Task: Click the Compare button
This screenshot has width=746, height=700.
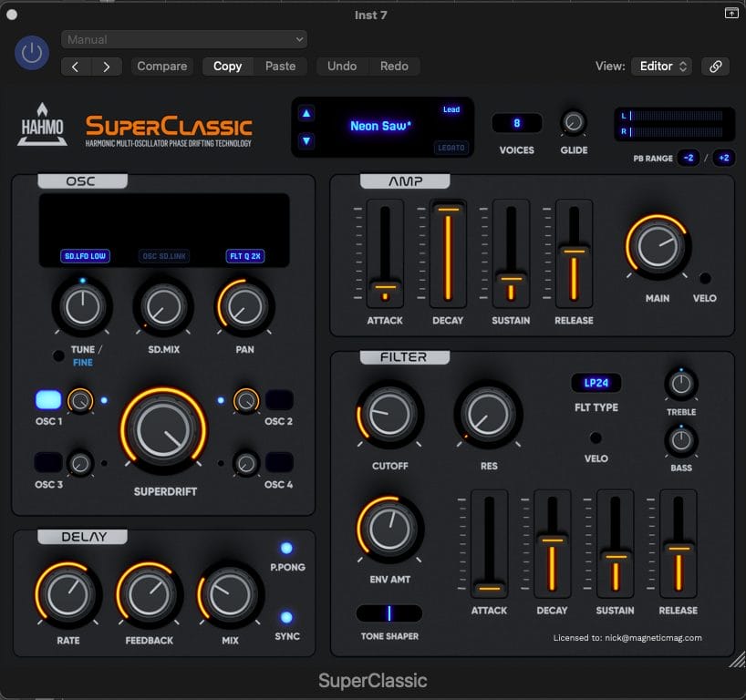Action: coord(161,67)
